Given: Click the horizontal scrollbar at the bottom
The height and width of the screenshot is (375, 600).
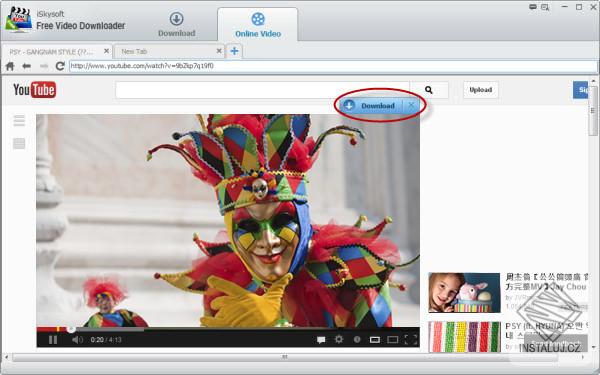Looking at the screenshot, I should 285,357.
